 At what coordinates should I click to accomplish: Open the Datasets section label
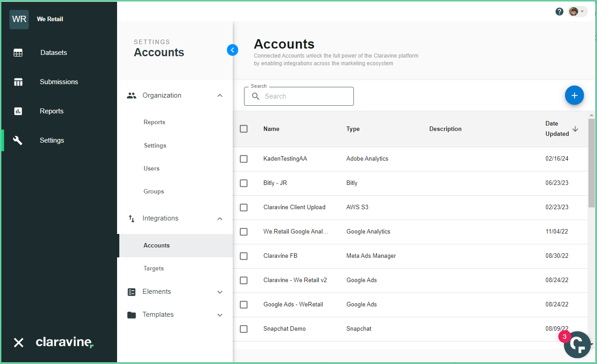pos(54,53)
